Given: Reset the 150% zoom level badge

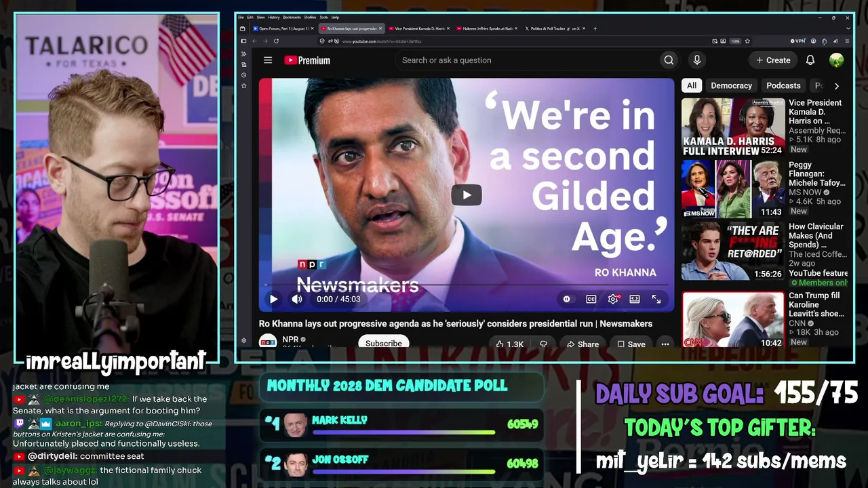Looking at the screenshot, I should pos(735,41).
